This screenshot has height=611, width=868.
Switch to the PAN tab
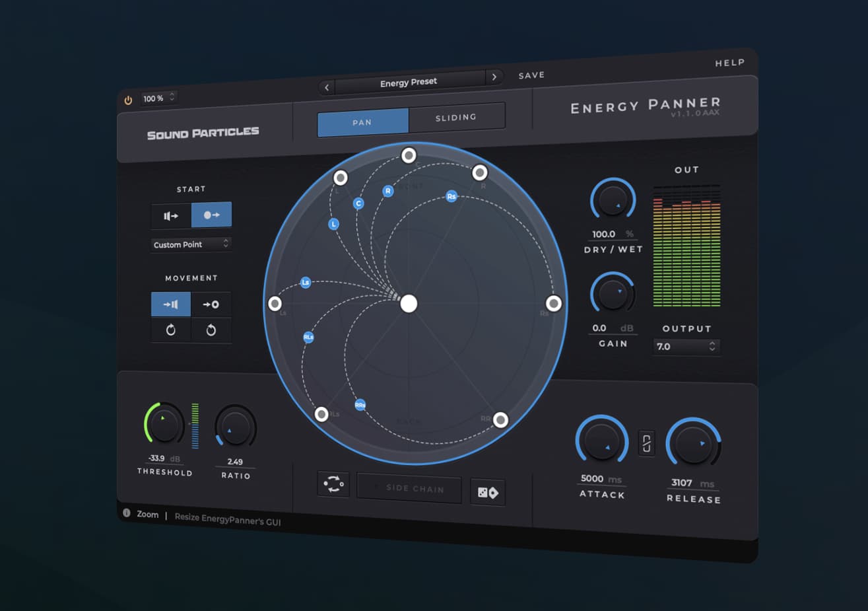[362, 122]
